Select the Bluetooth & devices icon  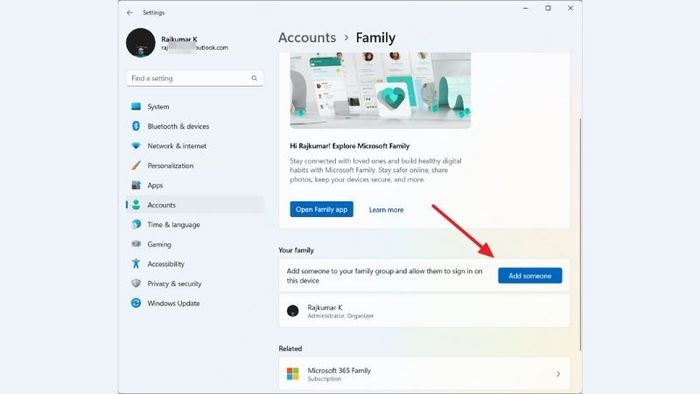click(x=136, y=126)
